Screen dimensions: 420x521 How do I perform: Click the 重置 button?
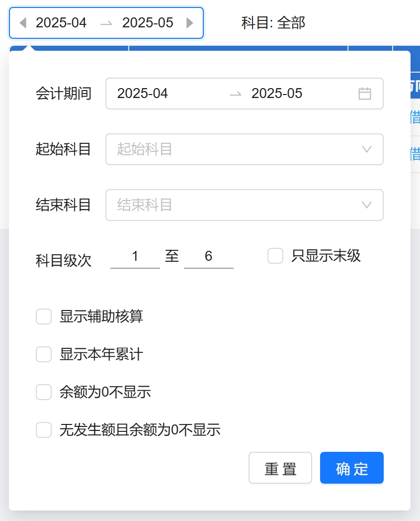click(x=280, y=468)
